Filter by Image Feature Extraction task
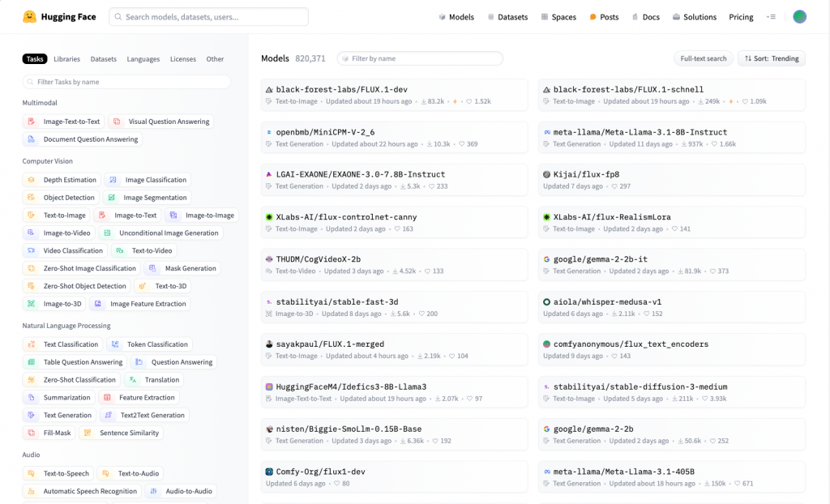830x504 pixels. 139,304
